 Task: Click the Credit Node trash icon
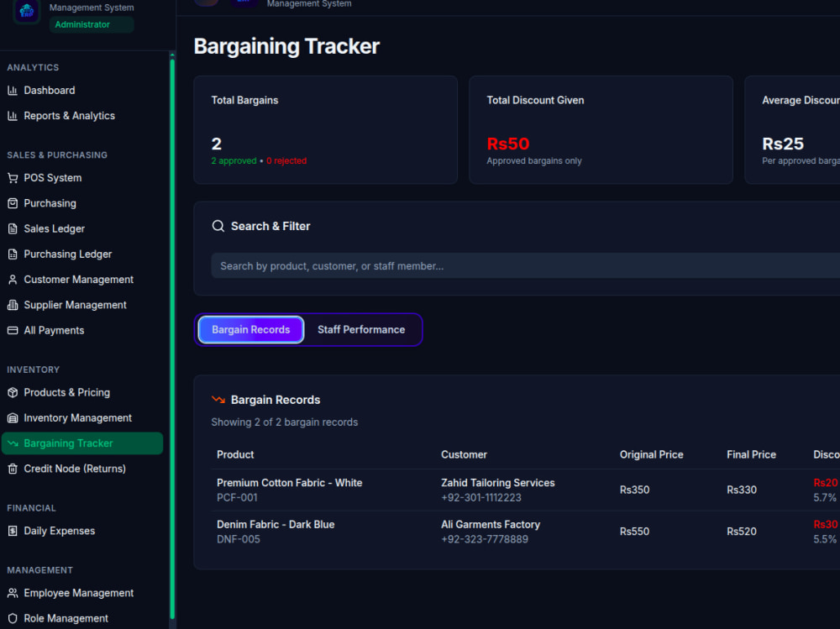[x=13, y=469]
